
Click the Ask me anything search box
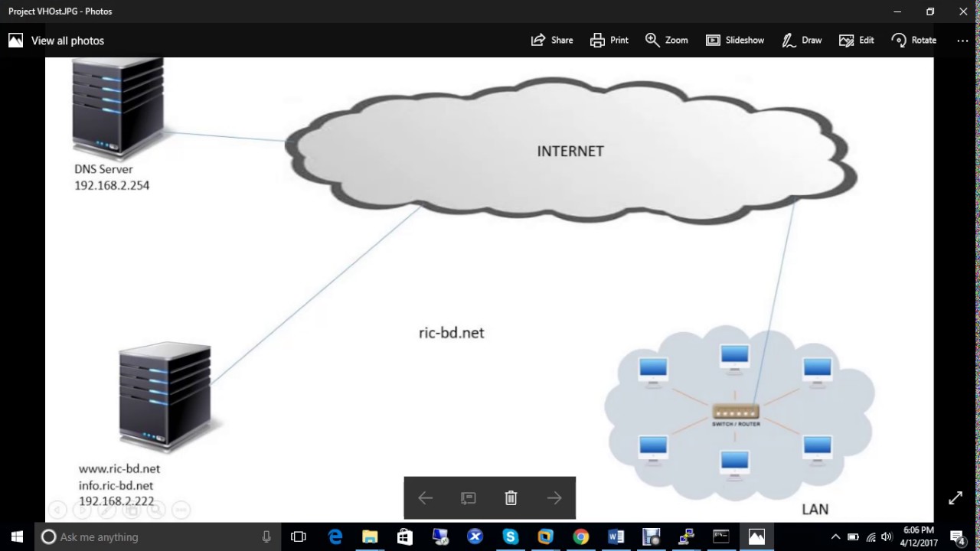click(158, 536)
